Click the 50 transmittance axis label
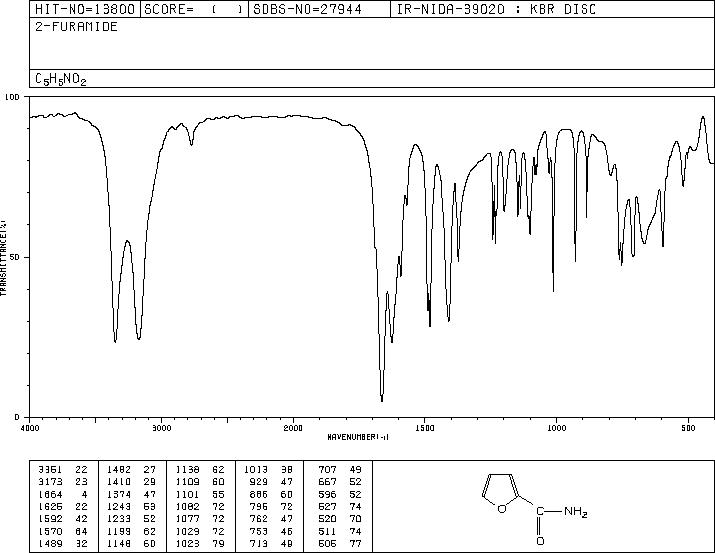Viewport: 715px width, 553px height. (x=15, y=257)
